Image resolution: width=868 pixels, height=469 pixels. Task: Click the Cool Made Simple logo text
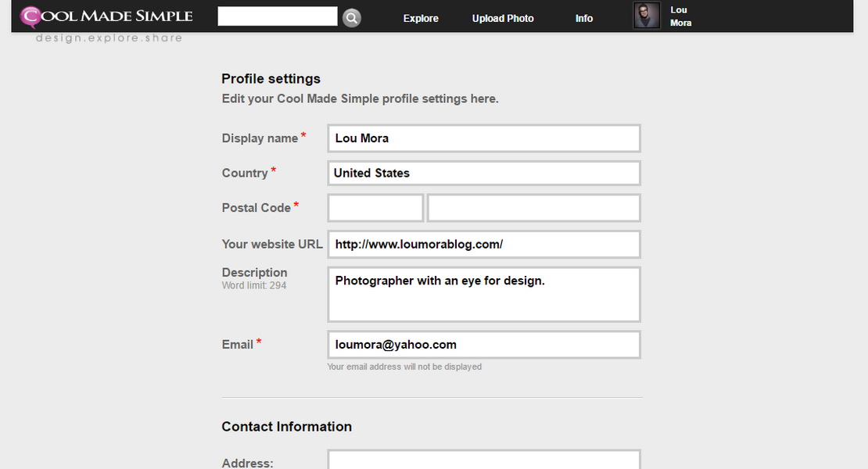[117, 16]
